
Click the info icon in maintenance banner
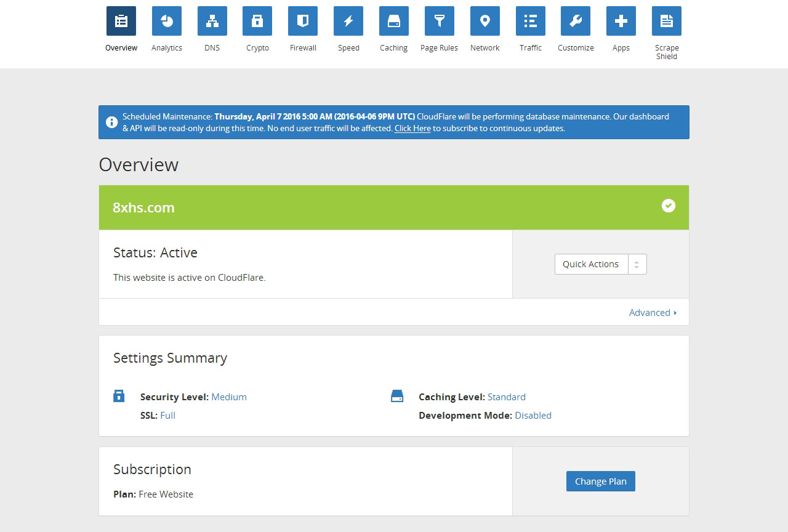[111, 122]
